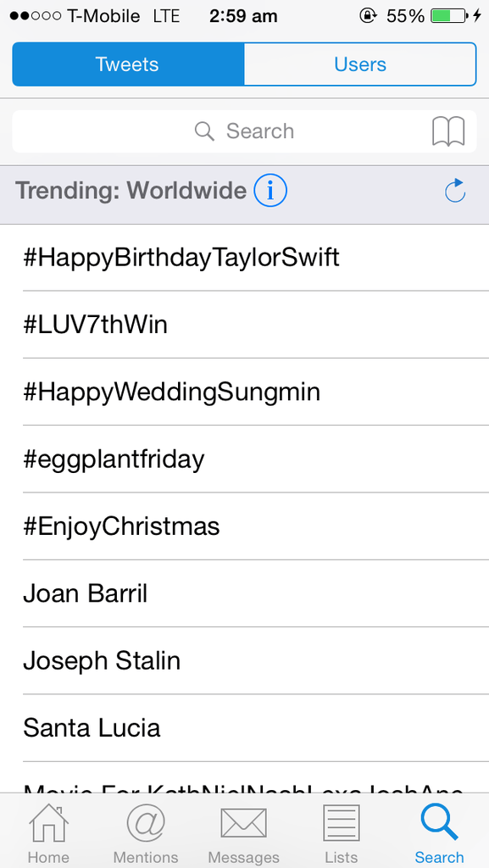Open the Messages envelope tab
The height and width of the screenshot is (868, 489).
pos(244,834)
